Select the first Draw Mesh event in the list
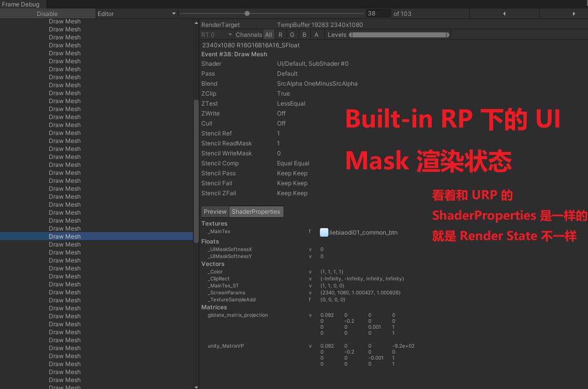 (x=65, y=21)
